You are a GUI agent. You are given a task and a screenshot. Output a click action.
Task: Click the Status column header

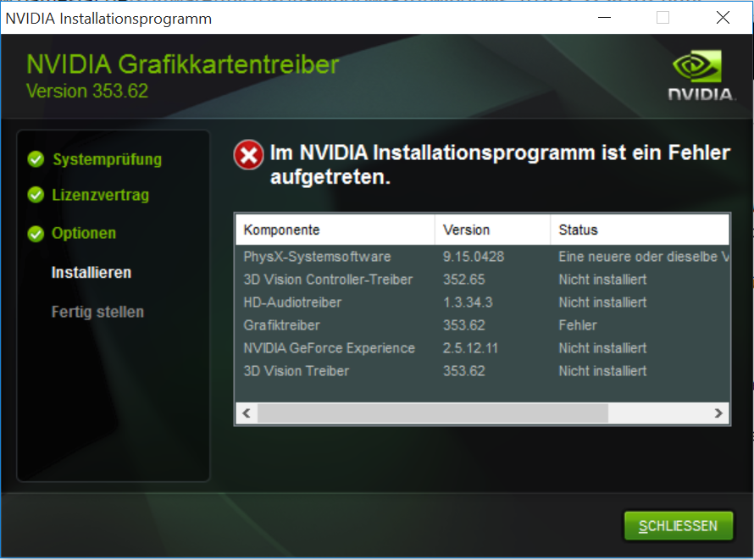tap(640, 230)
